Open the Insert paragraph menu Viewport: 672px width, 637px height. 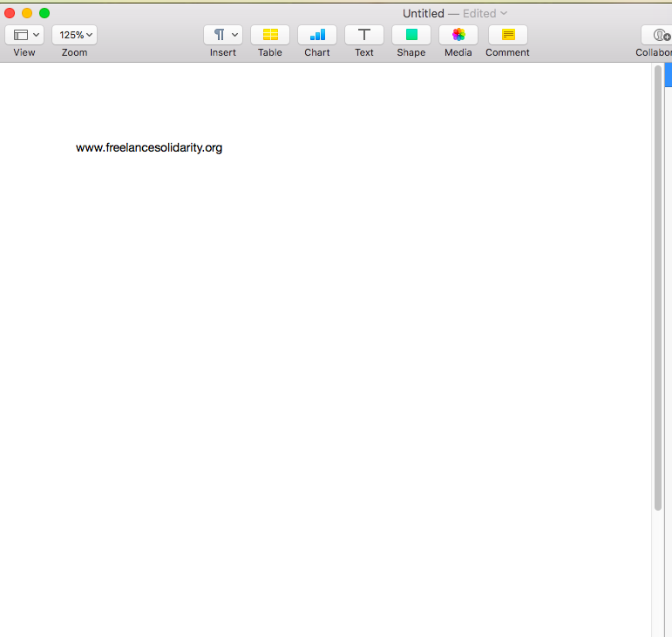pyautogui.click(x=223, y=35)
